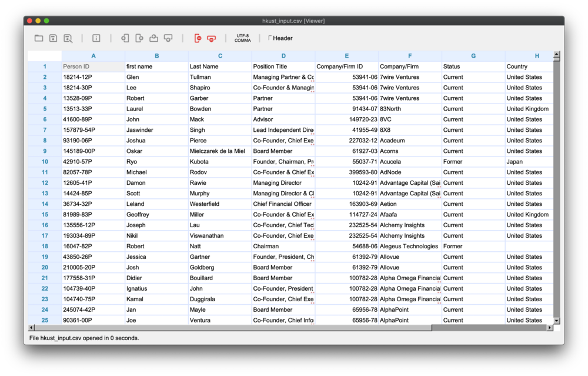The height and width of the screenshot is (376, 588).
Task: Click the Save file icon
Action: click(x=54, y=38)
